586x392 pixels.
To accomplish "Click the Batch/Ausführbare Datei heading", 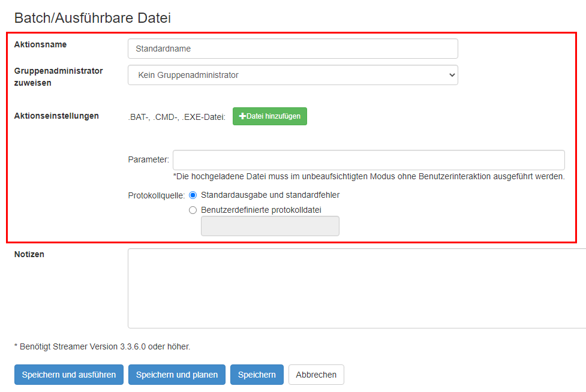I will click(92, 18).
